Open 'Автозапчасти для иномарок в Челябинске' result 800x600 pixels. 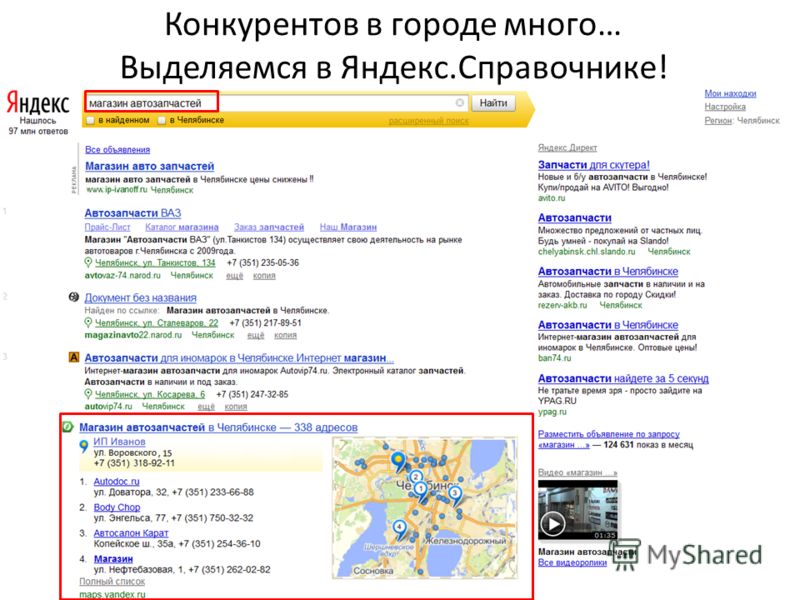point(239,358)
